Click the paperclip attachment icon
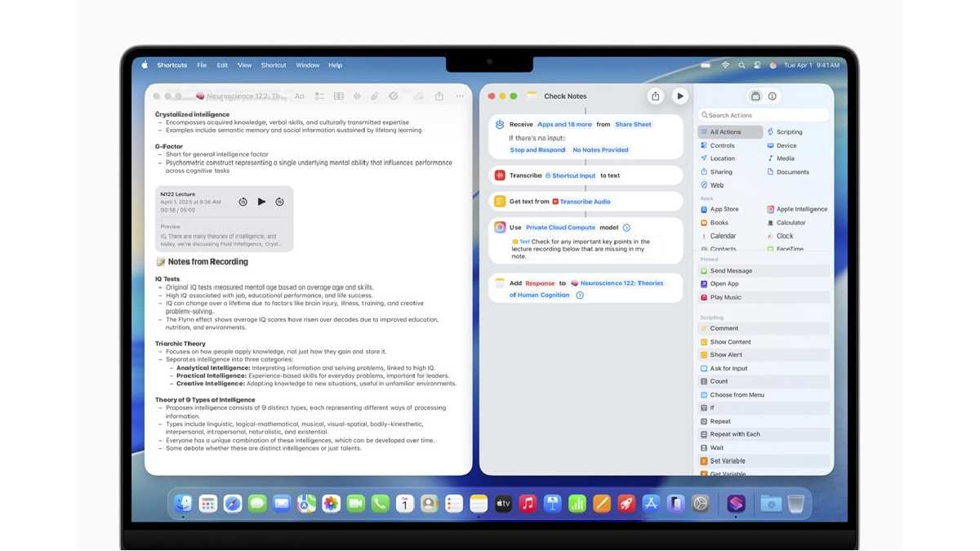The image size is (980, 551). (x=374, y=96)
